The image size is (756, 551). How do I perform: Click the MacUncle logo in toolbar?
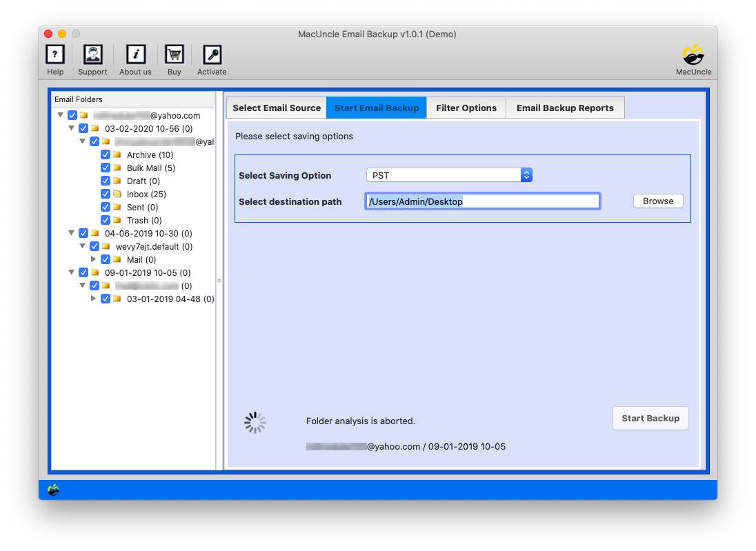coord(693,55)
